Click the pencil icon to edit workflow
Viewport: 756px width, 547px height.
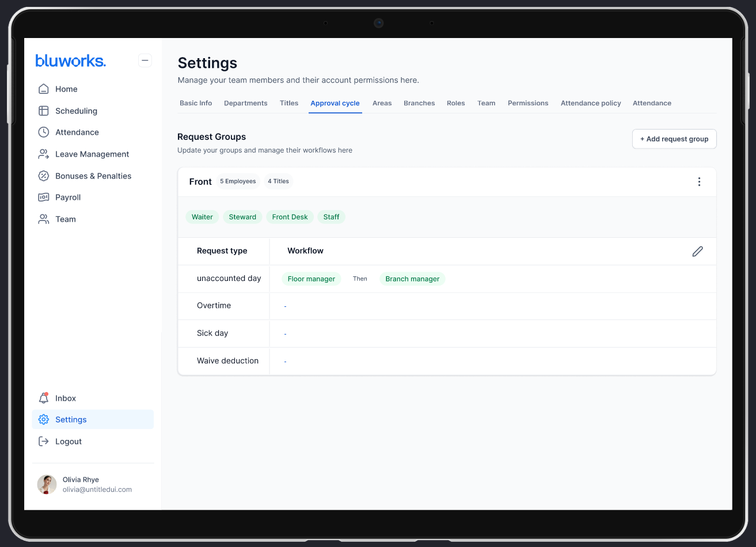click(x=697, y=251)
